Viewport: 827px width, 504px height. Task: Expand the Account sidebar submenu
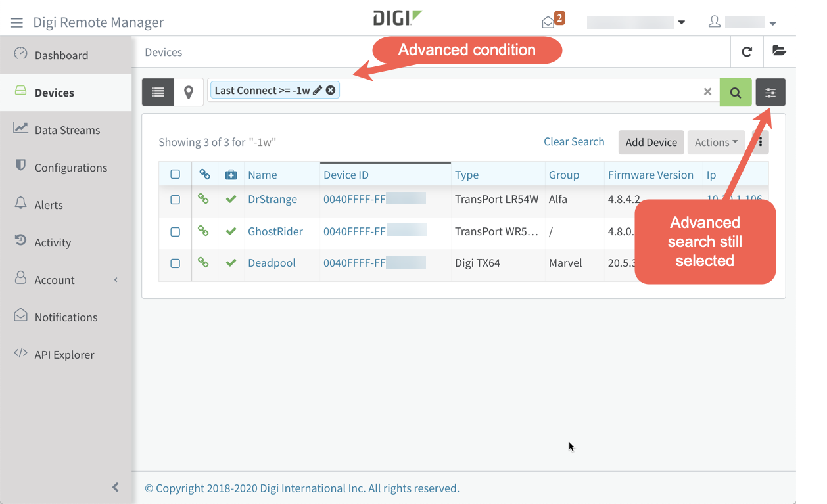pos(116,280)
